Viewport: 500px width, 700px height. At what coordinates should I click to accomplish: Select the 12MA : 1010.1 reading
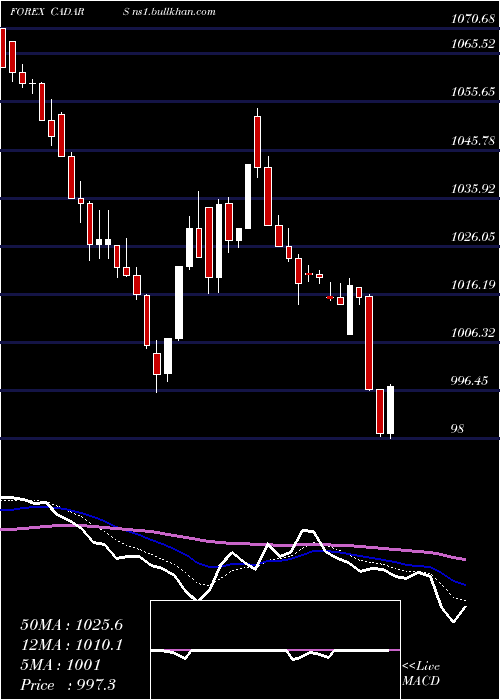coord(72,645)
